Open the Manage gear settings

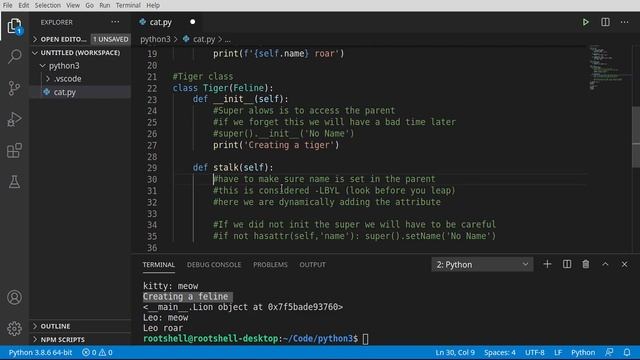tap(14, 329)
